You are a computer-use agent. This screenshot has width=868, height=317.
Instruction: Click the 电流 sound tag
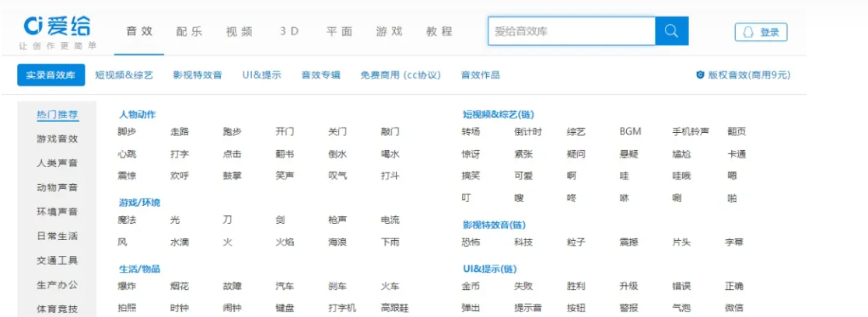pyautogui.click(x=390, y=220)
